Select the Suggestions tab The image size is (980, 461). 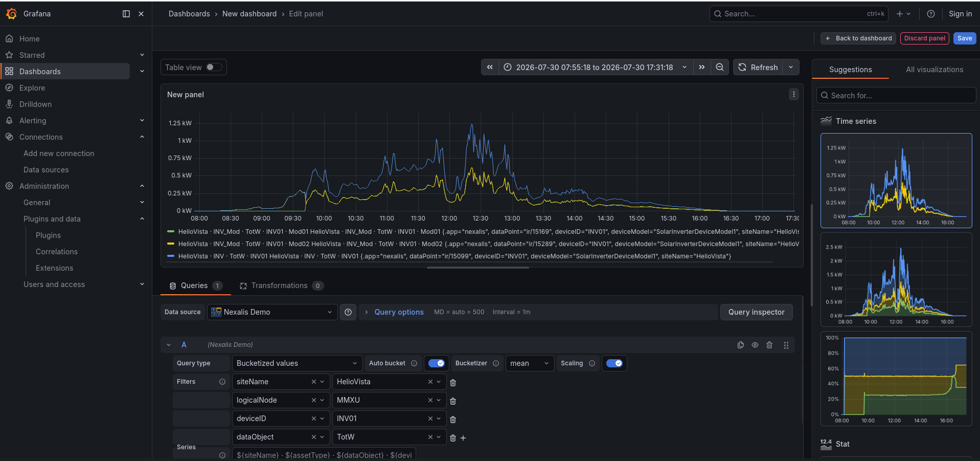coord(850,70)
